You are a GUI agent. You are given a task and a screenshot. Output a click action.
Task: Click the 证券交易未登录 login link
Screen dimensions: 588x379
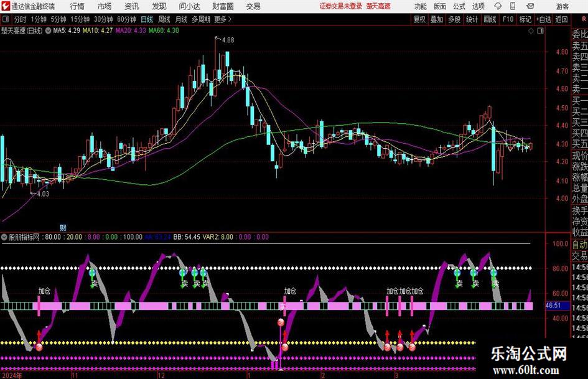click(x=341, y=6)
